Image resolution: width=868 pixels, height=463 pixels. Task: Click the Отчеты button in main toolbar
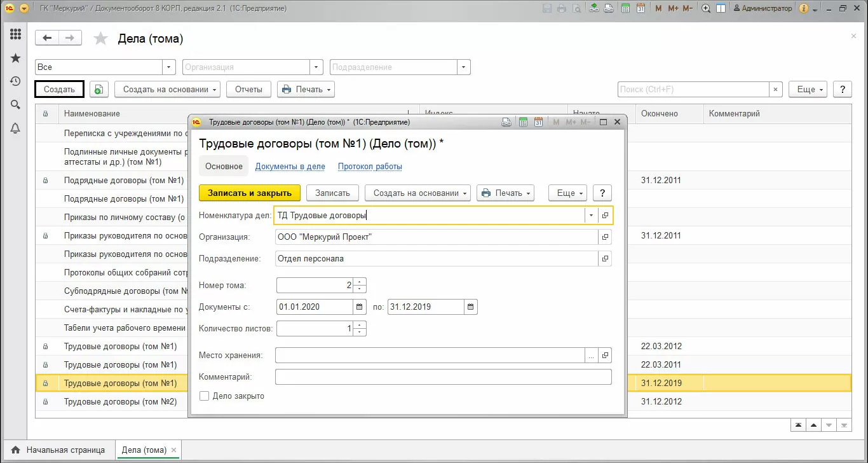248,90
